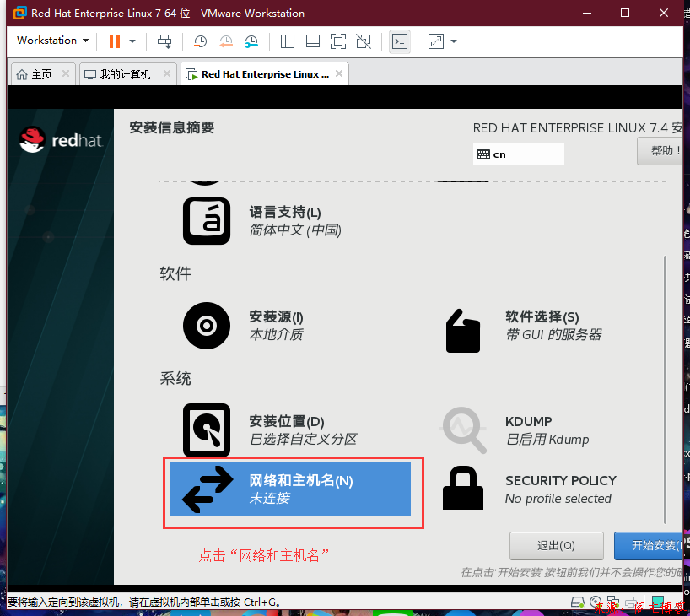Viewport: 690px width, 616px height.
Task: Open the snapshot manager
Action: (x=251, y=41)
